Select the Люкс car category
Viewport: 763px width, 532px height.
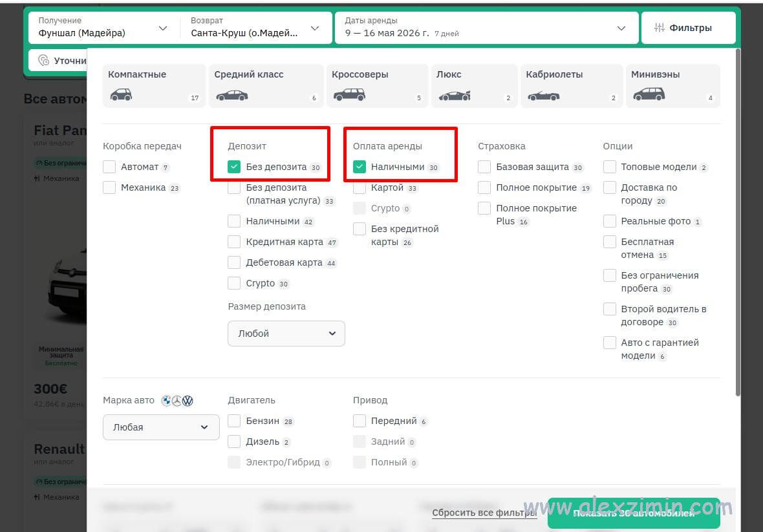click(475, 85)
